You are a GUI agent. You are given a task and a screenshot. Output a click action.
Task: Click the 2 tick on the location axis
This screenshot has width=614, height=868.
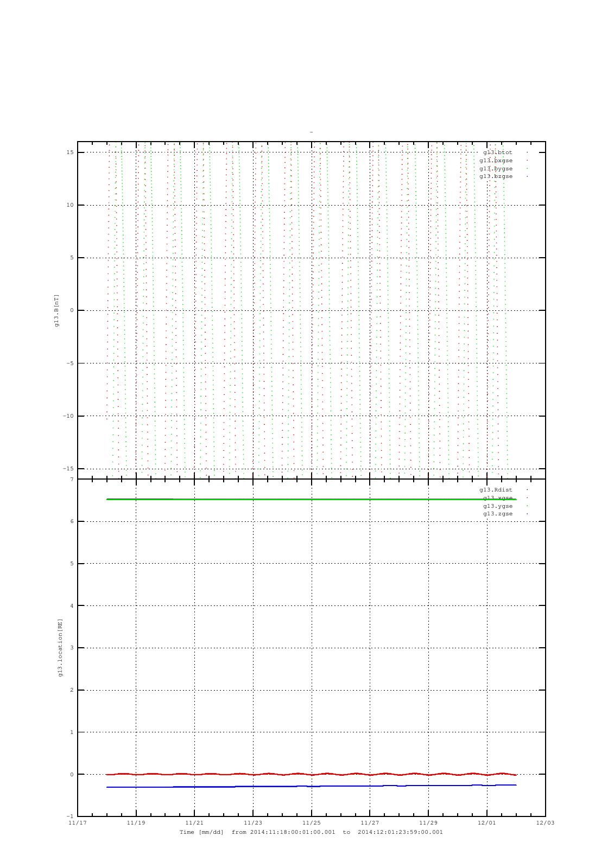tap(72, 690)
